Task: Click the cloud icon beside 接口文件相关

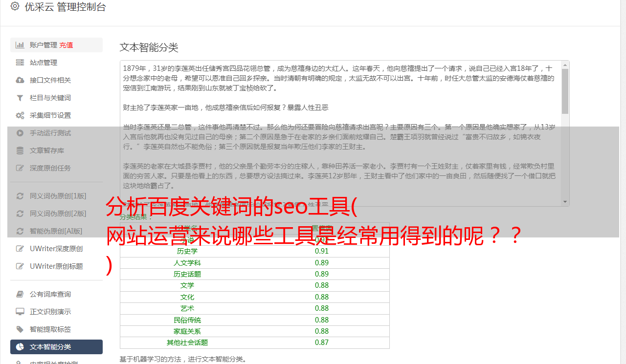Action: click(x=20, y=80)
